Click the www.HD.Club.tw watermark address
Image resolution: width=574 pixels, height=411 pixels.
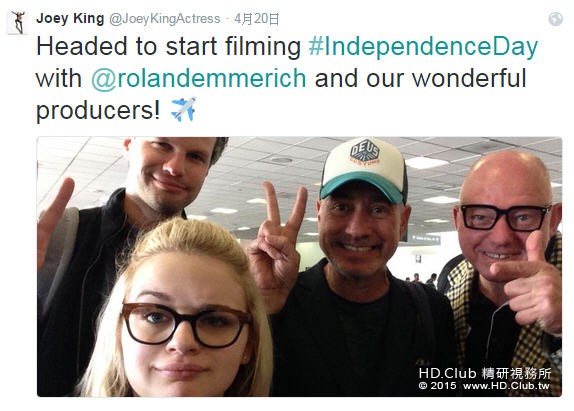(x=506, y=386)
